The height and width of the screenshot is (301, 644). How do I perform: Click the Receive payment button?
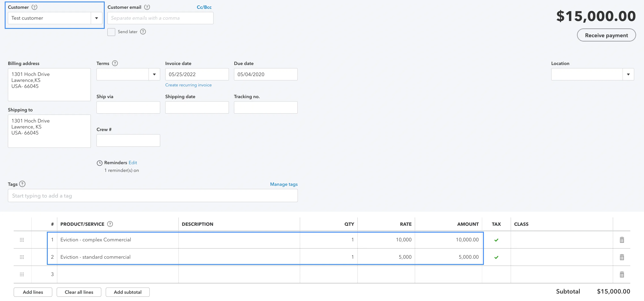pyautogui.click(x=606, y=35)
